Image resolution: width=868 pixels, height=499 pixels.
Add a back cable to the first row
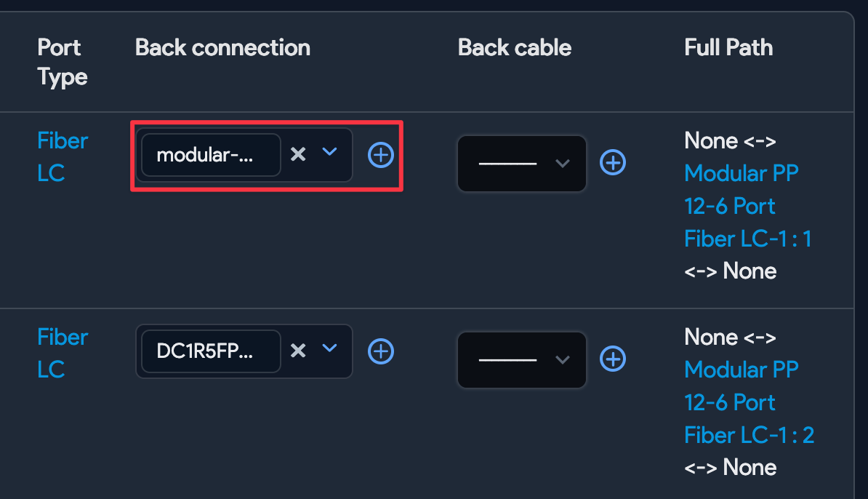click(613, 163)
